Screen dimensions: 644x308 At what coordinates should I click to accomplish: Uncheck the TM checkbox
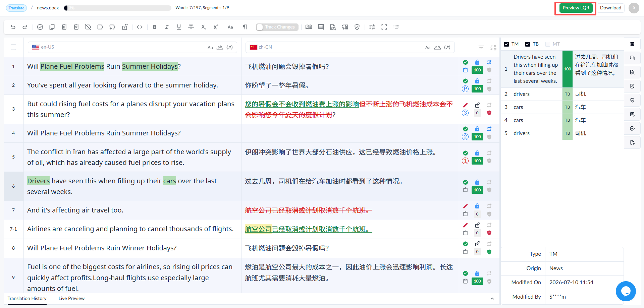tap(506, 44)
